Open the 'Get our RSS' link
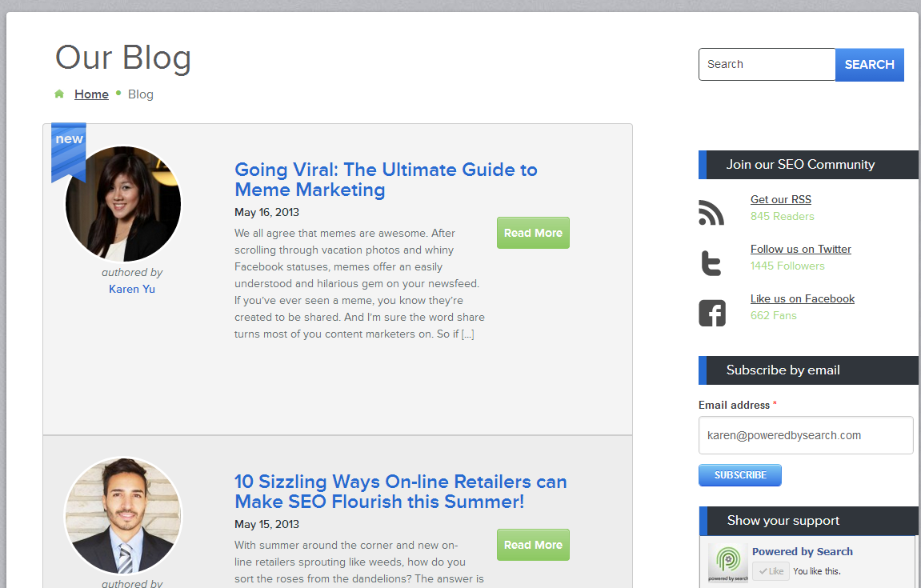Viewport: 921px width, 588px height. [781, 199]
